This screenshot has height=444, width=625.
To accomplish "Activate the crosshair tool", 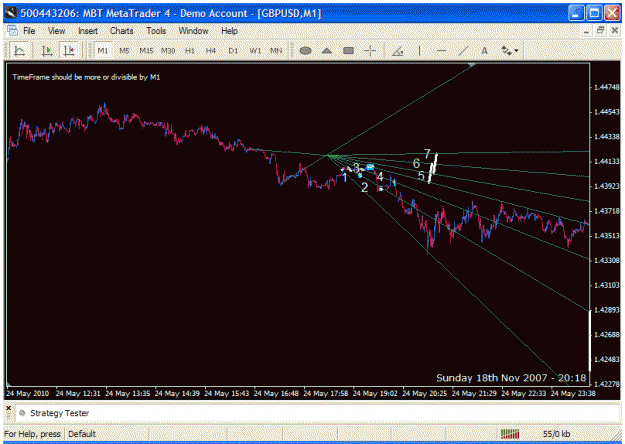I will tap(370, 51).
